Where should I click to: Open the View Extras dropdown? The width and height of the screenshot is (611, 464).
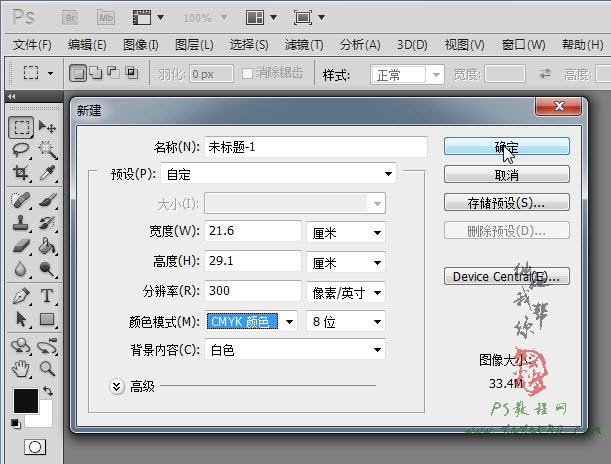coord(148,18)
